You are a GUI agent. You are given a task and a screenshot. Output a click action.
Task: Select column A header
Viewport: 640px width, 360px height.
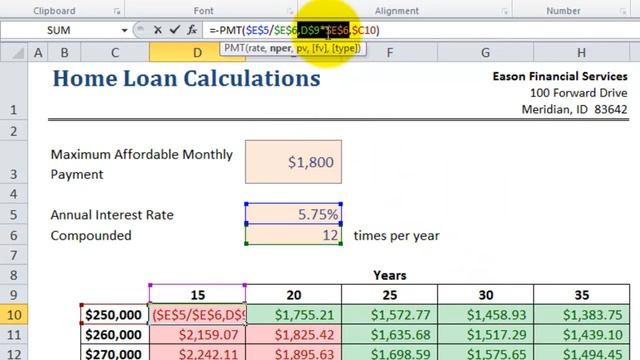pos(38,53)
